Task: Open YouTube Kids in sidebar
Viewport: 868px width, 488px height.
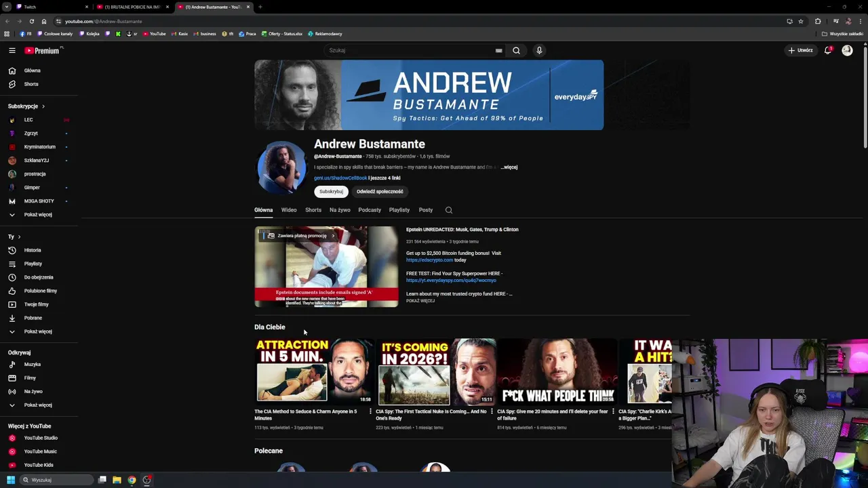Action: point(39,465)
